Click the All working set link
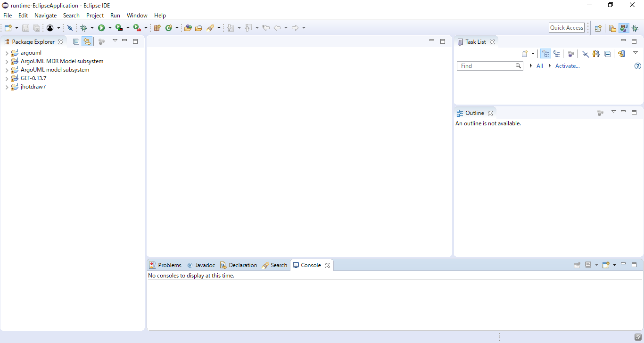 click(540, 66)
